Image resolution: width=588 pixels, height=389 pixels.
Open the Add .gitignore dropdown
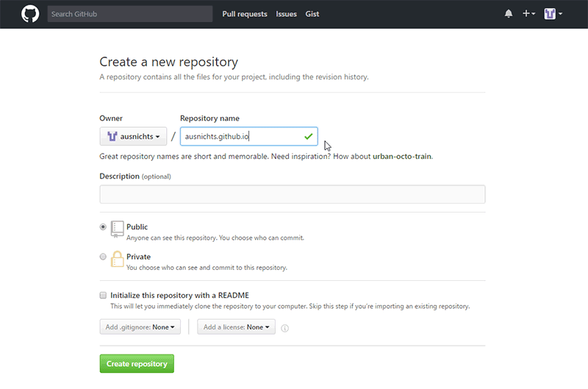[140, 326]
